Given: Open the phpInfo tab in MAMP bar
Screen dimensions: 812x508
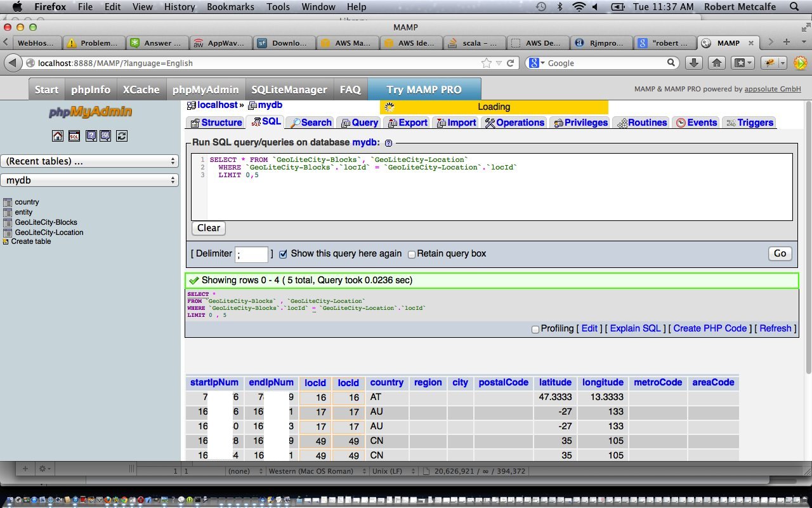Looking at the screenshot, I should 90,90.
